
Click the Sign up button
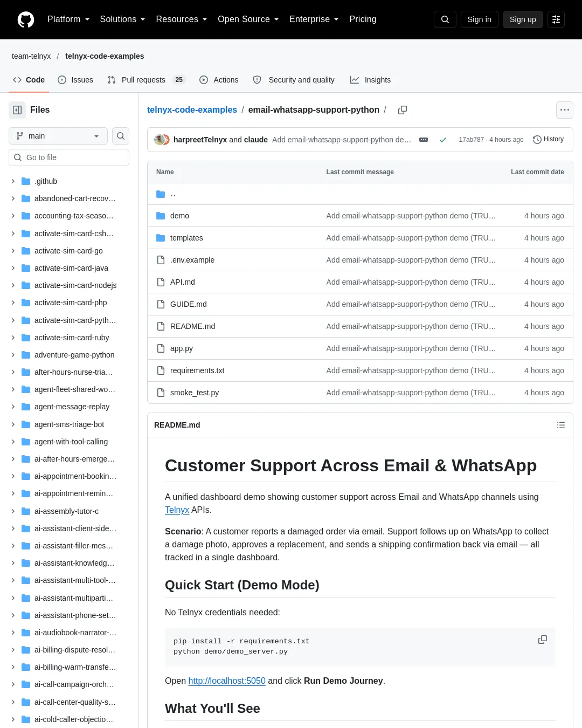(x=523, y=19)
